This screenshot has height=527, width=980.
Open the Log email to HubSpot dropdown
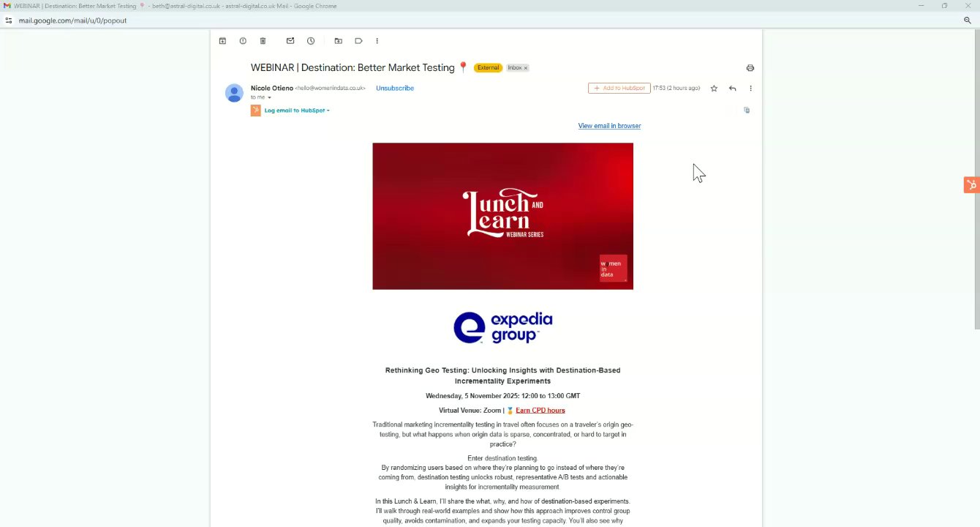tap(297, 111)
